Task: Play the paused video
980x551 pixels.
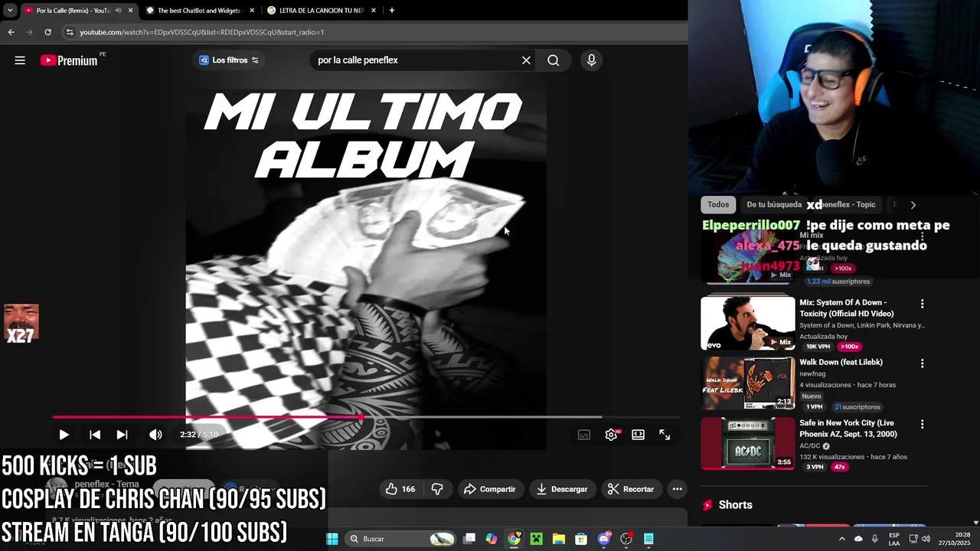Action: coord(64,435)
